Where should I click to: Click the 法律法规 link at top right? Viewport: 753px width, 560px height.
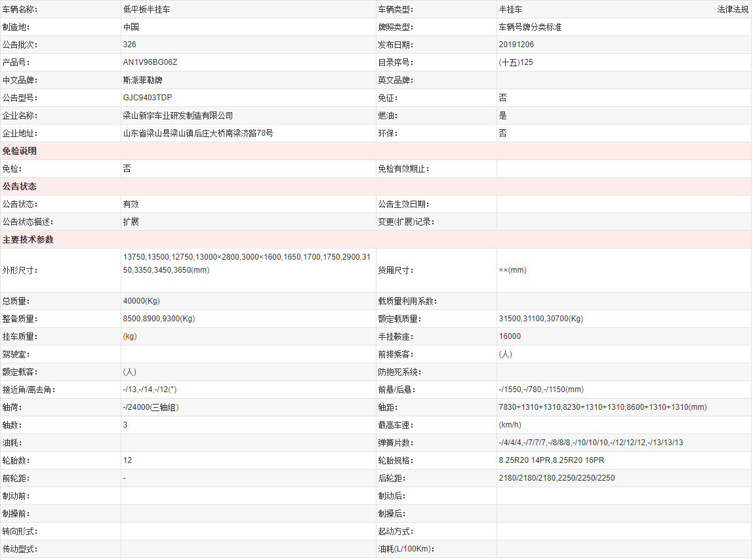point(734,10)
